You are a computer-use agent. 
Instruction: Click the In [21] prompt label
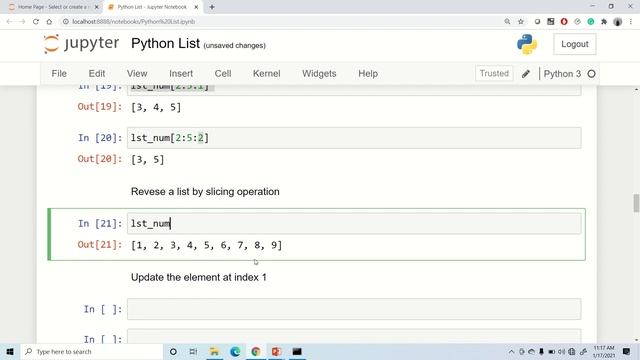[x=100, y=224]
